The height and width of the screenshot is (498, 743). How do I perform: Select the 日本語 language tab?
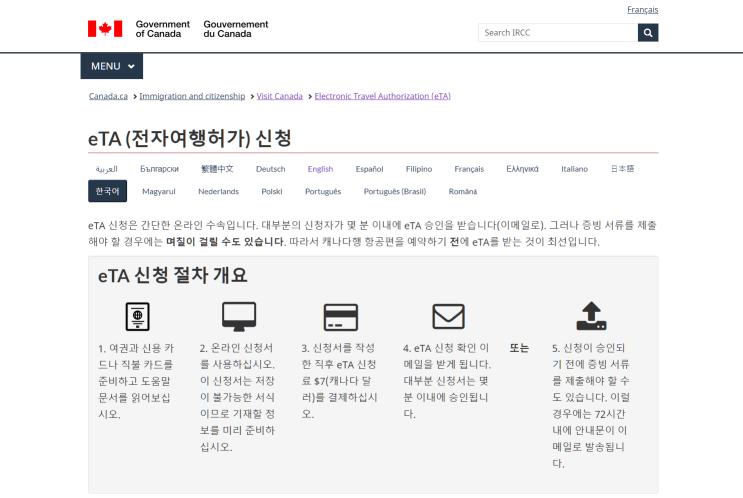622,169
